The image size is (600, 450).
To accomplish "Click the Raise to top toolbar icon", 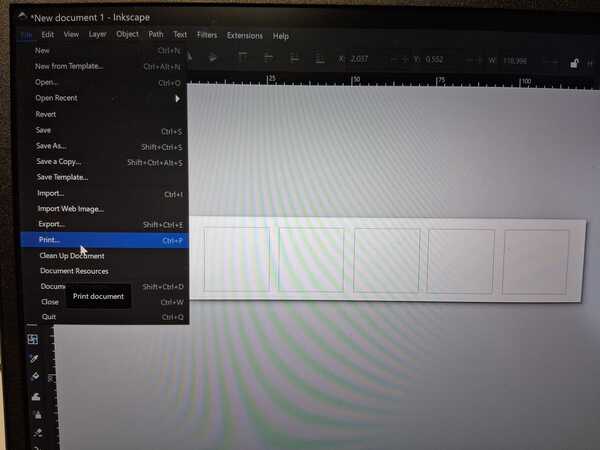I will point(243,58).
